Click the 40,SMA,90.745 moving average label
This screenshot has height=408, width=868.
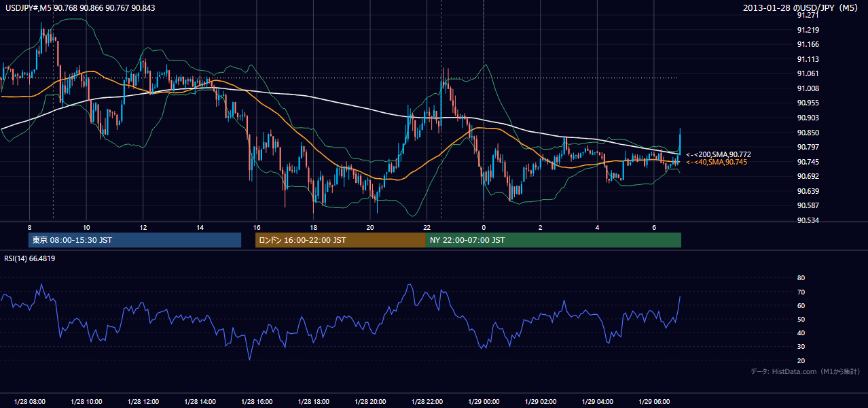pos(717,162)
